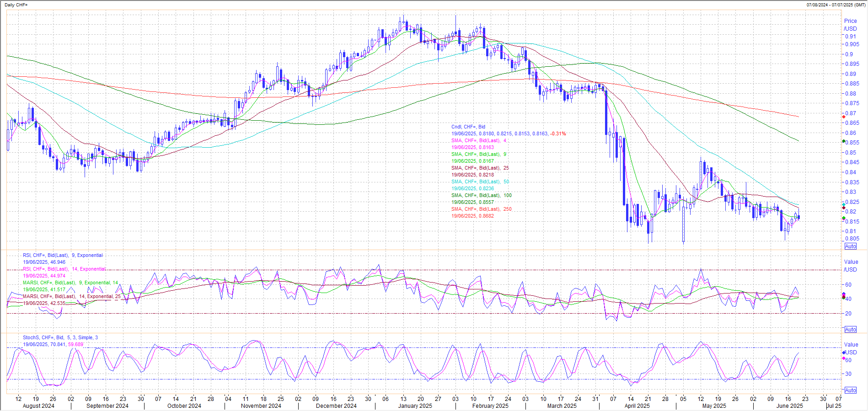
Task: Click the blue RSI 9 axis diamond marker
Action: point(844,294)
